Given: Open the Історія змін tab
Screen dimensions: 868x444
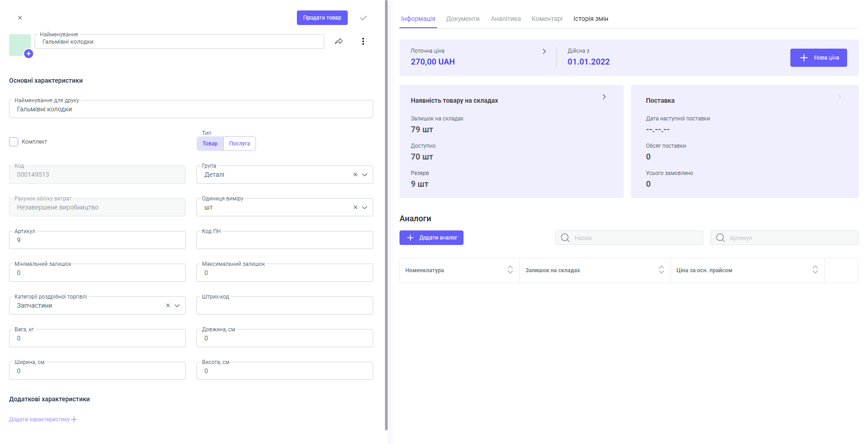Looking at the screenshot, I should pos(590,19).
